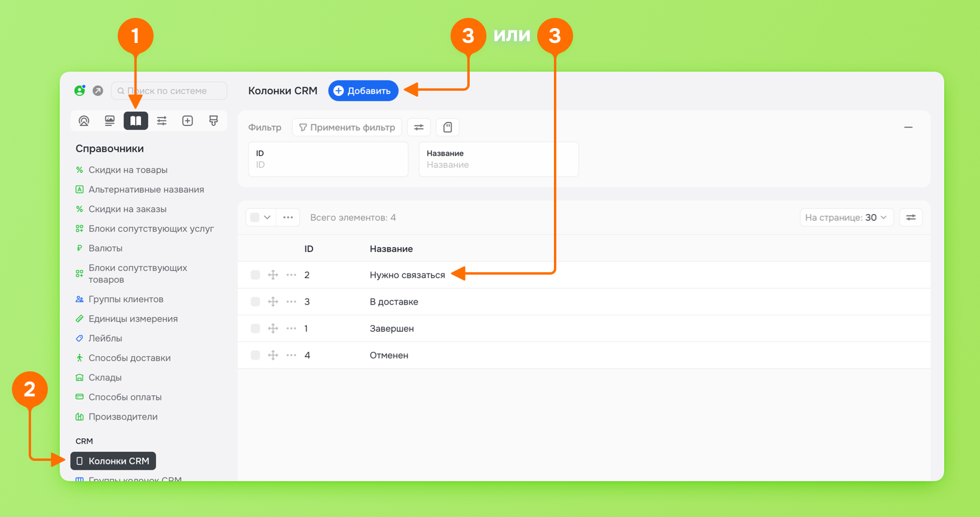
Task: Grab move handle for Нужно связаться row
Action: 273,275
